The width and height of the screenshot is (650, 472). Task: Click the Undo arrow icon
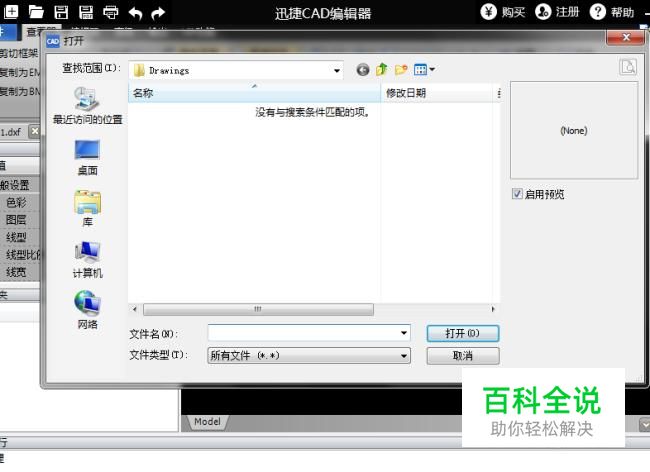(x=135, y=13)
